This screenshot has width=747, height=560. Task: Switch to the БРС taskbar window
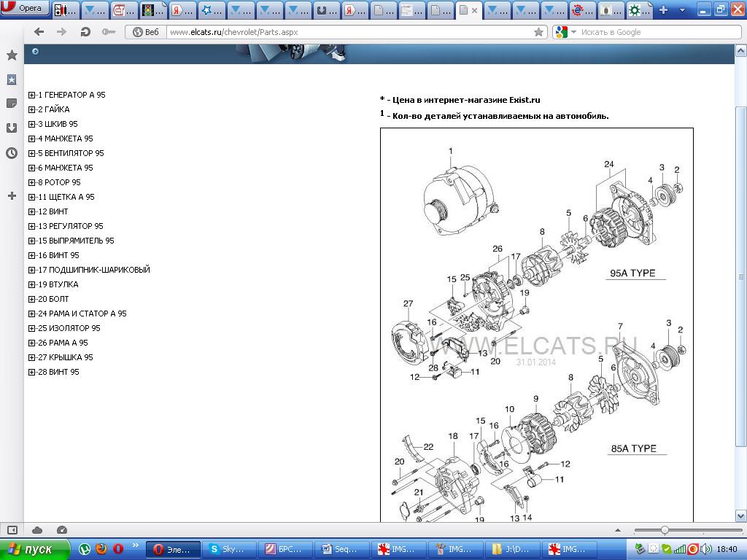click(x=285, y=550)
